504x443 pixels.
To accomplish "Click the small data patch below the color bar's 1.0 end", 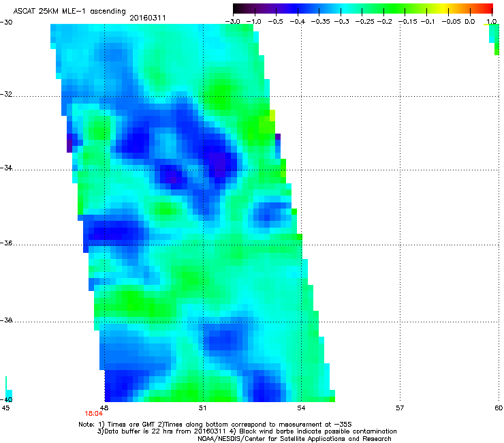I will (494, 40).
